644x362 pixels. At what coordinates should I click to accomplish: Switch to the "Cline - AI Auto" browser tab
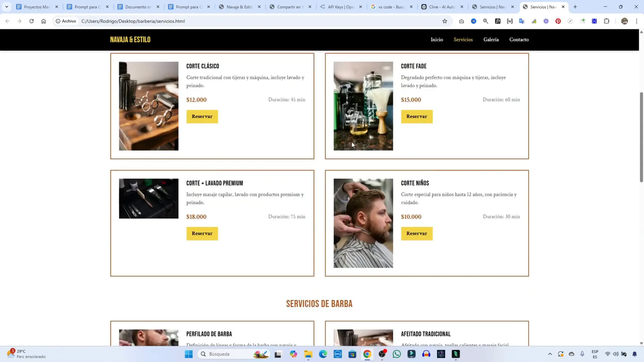442,6
